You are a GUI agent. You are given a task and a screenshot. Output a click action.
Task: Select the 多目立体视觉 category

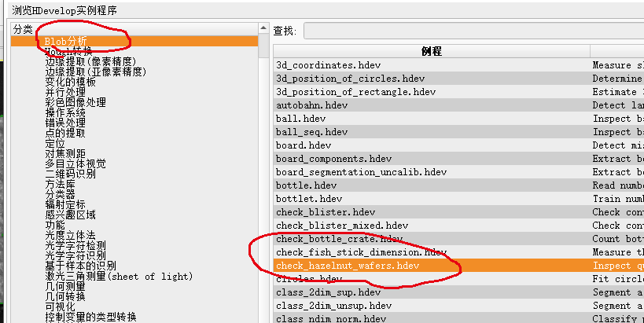(x=75, y=163)
